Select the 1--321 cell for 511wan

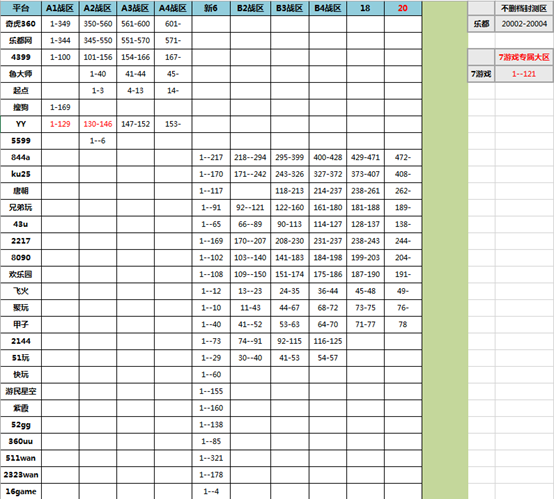click(211, 458)
